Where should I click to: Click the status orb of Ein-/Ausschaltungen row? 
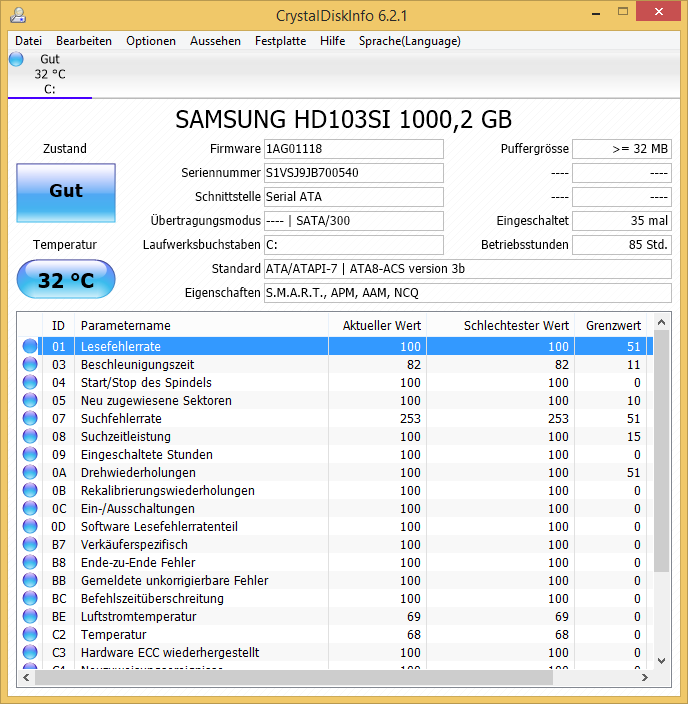tap(30, 508)
